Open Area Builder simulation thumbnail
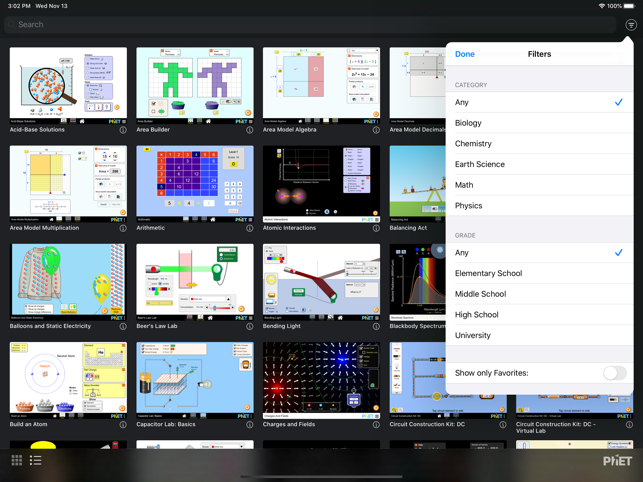The image size is (643, 482). tap(195, 86)
